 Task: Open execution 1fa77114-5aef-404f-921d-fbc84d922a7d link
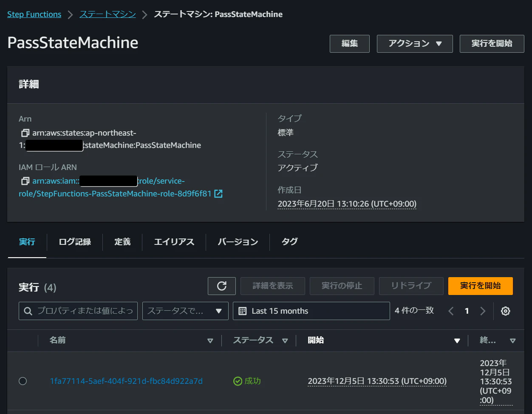pyautogui.click(x=126, y=381)
